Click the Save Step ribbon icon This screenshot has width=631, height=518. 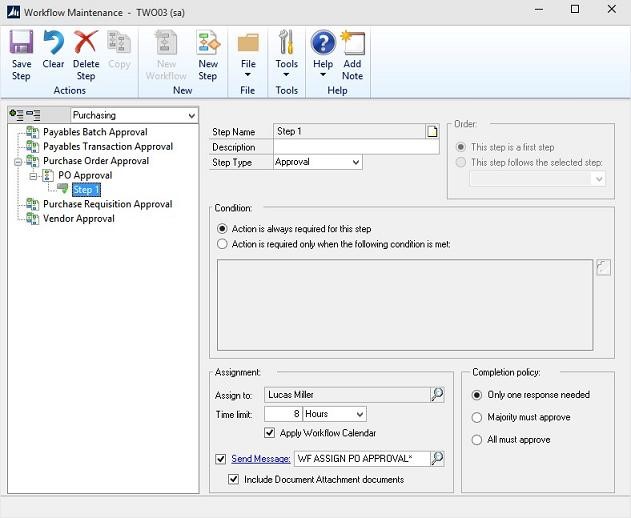pos(21,42)
